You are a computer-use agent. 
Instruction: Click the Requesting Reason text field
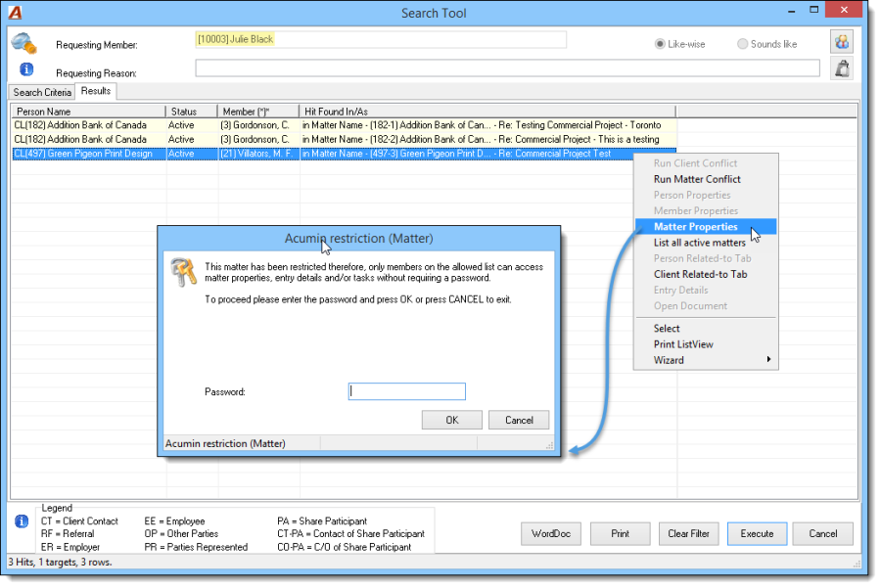click(507, 68)
